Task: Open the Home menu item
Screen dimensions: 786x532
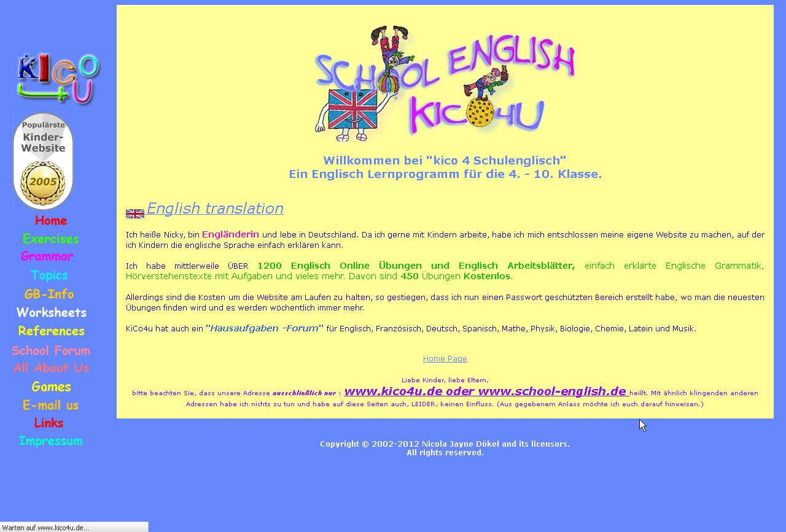Action: (51, 220)
